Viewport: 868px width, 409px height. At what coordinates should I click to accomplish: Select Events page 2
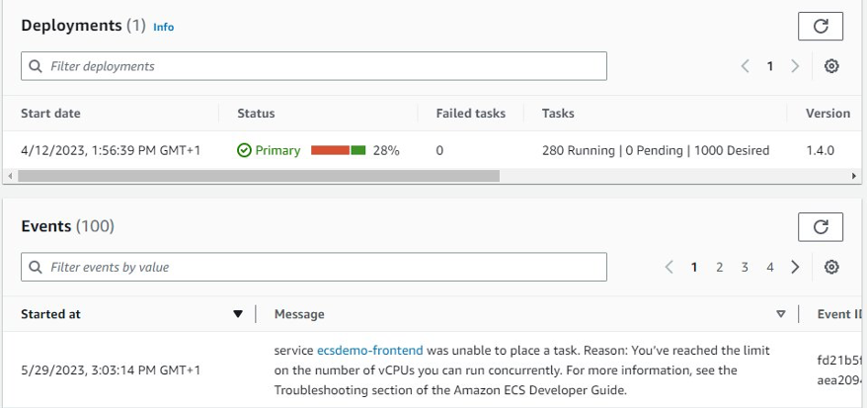coord(719,268)
